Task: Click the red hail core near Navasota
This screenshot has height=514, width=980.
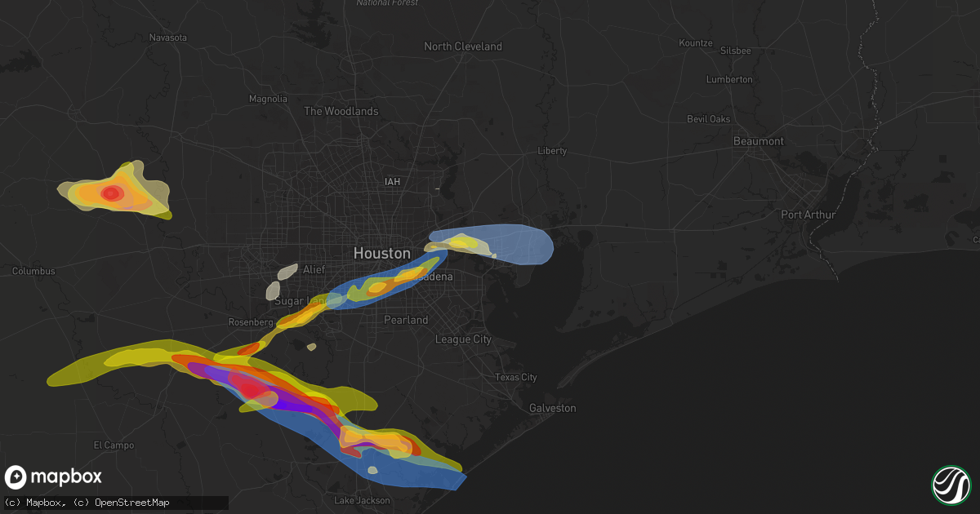Action: [x=111, y=193]
